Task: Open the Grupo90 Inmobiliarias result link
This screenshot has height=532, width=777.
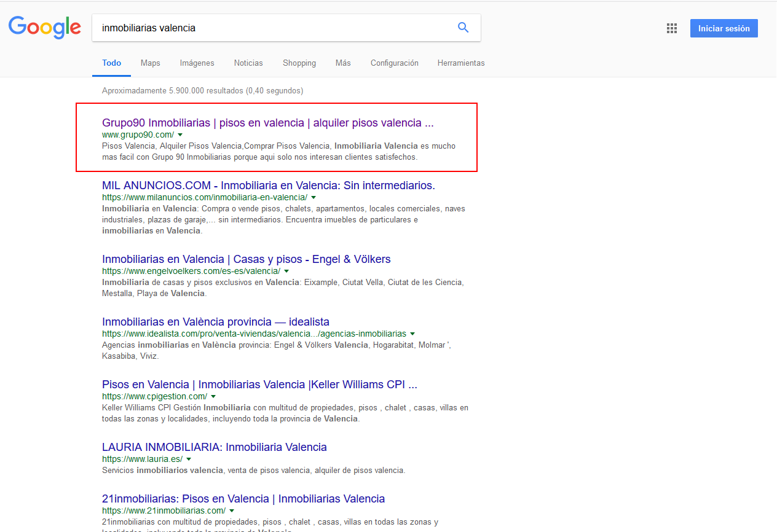Action: point(268,123)
